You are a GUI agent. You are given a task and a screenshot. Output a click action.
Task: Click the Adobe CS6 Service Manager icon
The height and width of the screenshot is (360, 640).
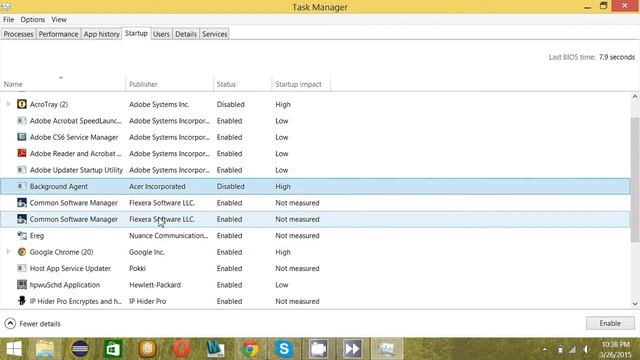tap(22, 137)
